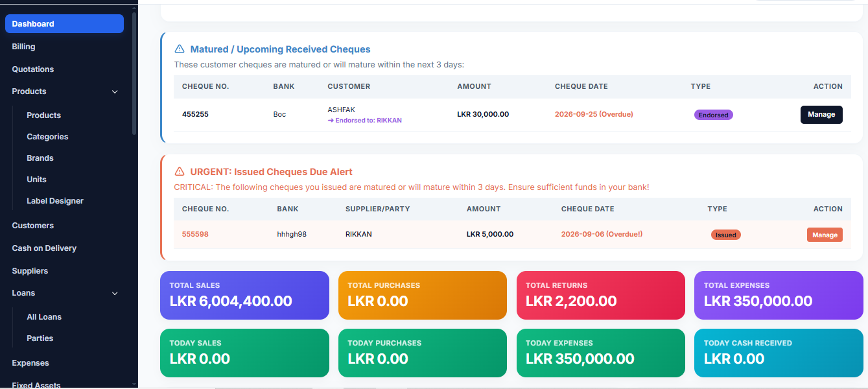This screenshot has height=389, width=868.
Task: Click the Boc bank cell
Action: (x=279, y=114)
